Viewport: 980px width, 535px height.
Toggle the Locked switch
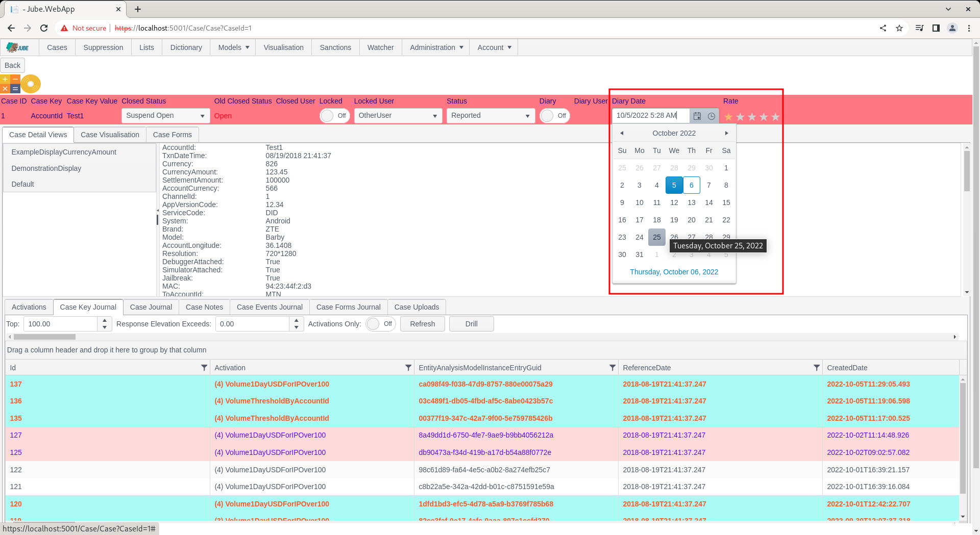pyautogui.click(x=335, y=116)
